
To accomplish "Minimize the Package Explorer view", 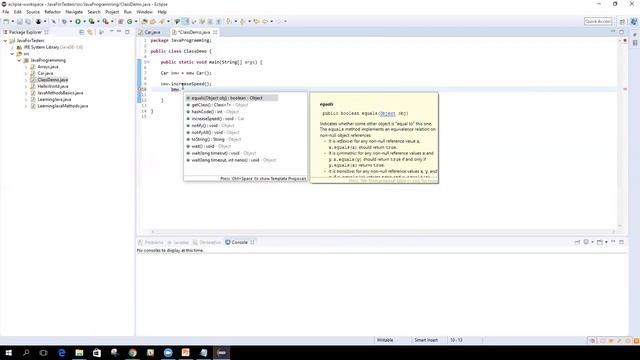I will 119,31.
